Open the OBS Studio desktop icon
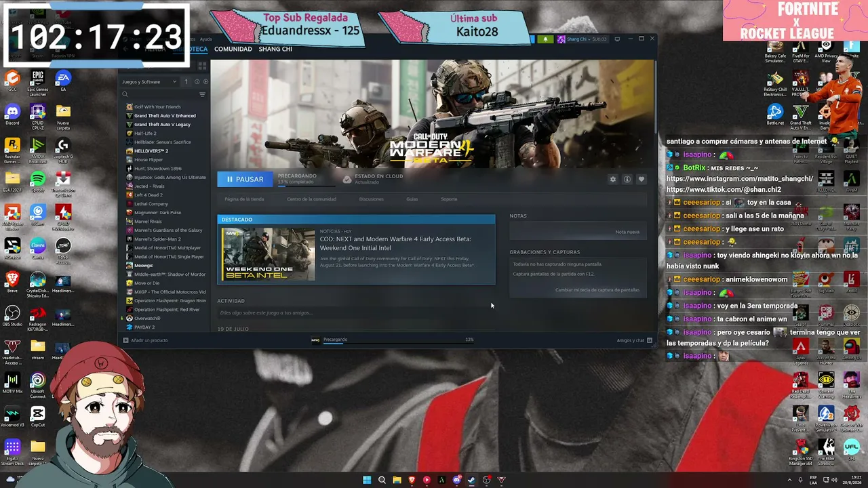Image resolution: width=868 pixels, height=488 pixels. click(12, 314)
